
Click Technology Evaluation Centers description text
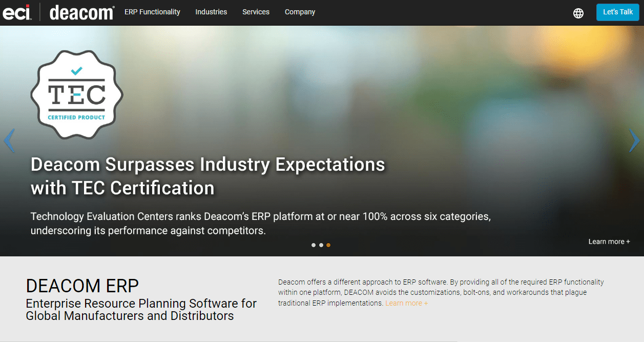coord(261,224)
